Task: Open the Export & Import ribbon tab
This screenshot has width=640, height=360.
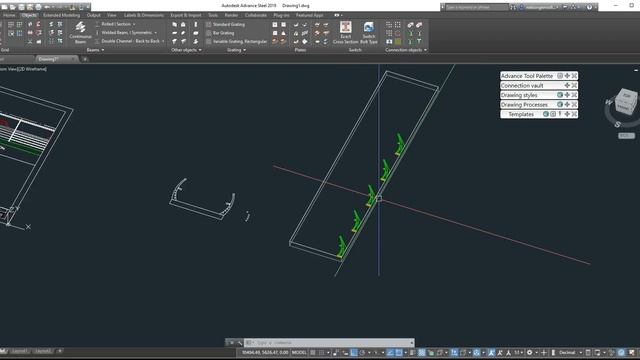Action: click(186, 15)
